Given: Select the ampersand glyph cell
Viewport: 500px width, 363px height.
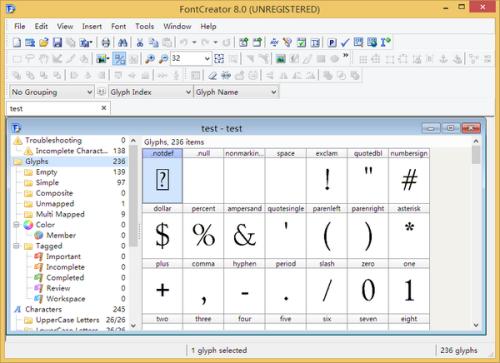Looking at the screenshot, I should click(x=244, y=232).
